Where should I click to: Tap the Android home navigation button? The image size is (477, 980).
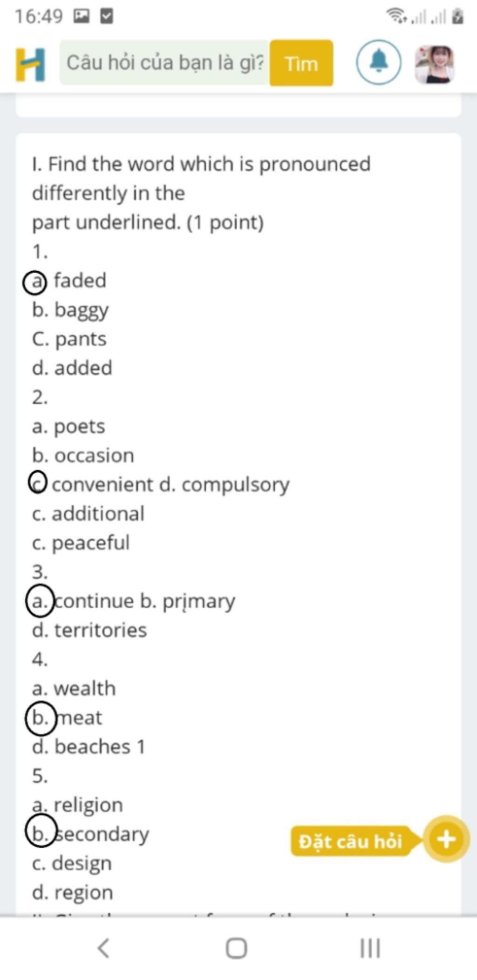237,948
